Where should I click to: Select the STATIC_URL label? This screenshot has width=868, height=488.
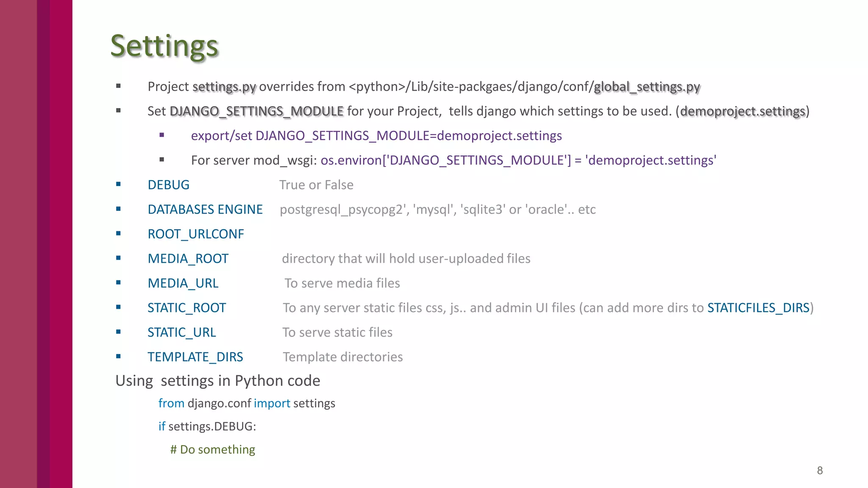tap(182, 332)
